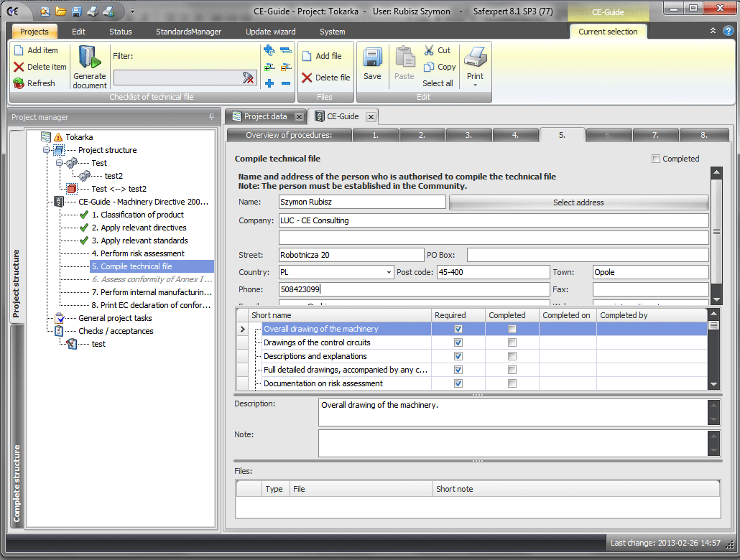The width and height of the screenshot is (740, 560).
Task: Switch to the Project data tab
Action: 264,116
